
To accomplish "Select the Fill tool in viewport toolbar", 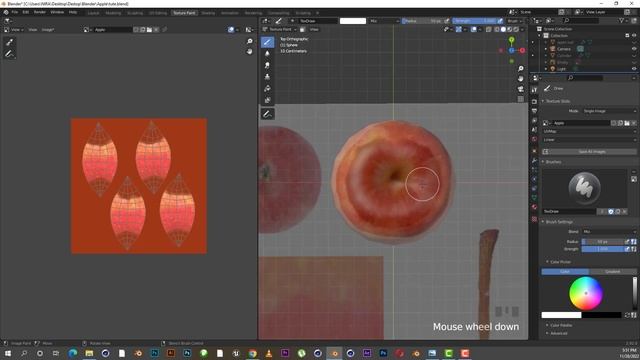I will tap(267, 89).
